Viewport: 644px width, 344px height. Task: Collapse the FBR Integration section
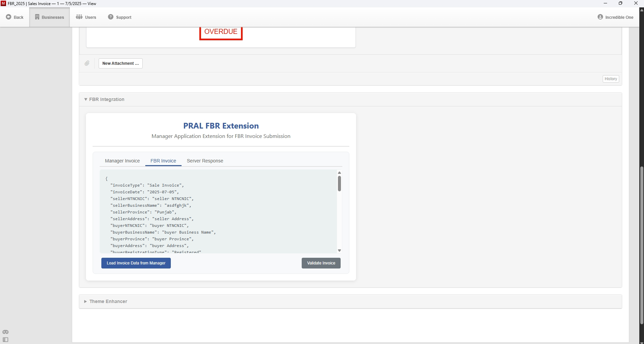pos(104,99)
